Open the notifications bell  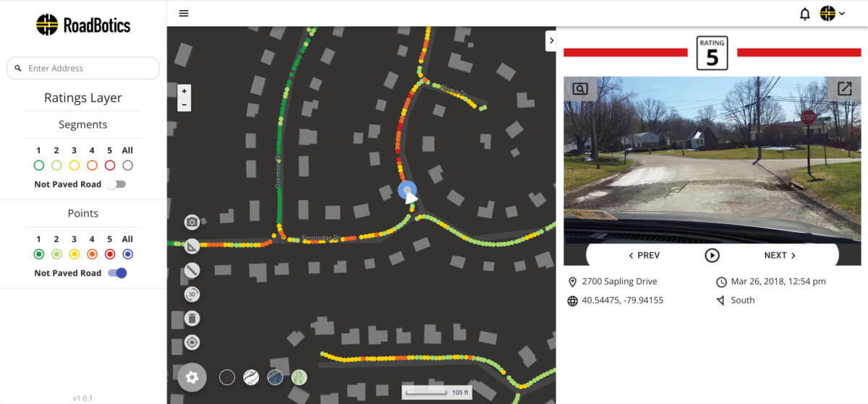click(804, 14)
